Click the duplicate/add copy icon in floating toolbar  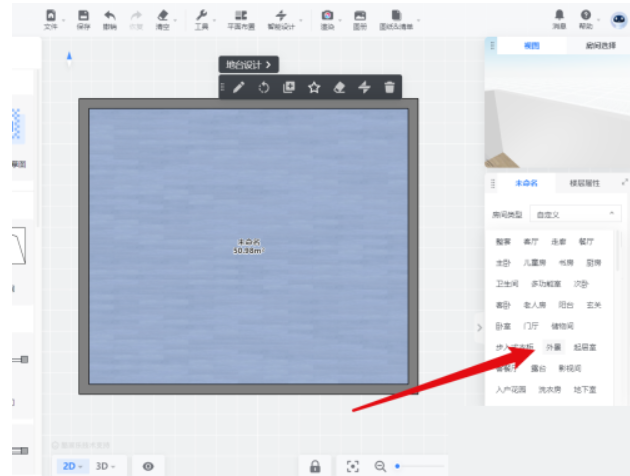point(289,87)
